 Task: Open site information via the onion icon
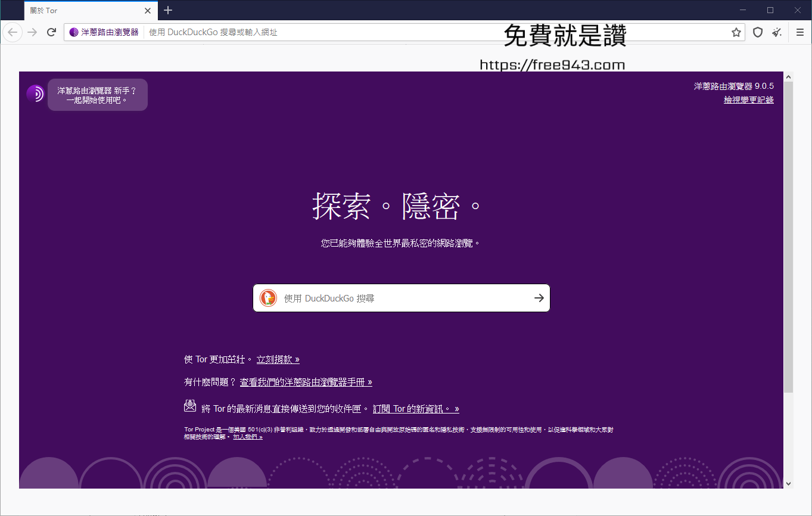[74, 32]
